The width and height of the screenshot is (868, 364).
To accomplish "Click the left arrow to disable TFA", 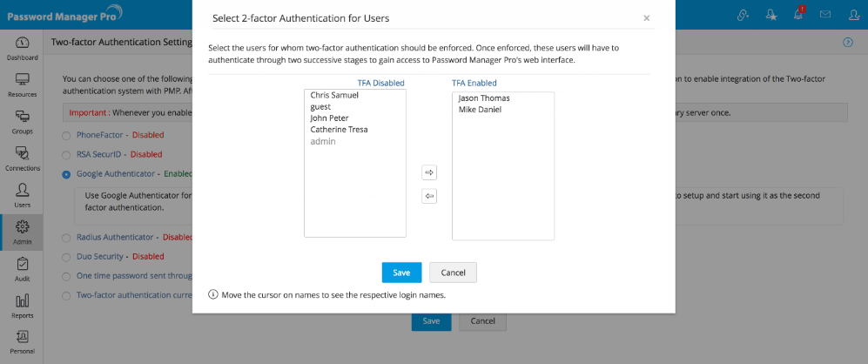I will coord(429,196).
